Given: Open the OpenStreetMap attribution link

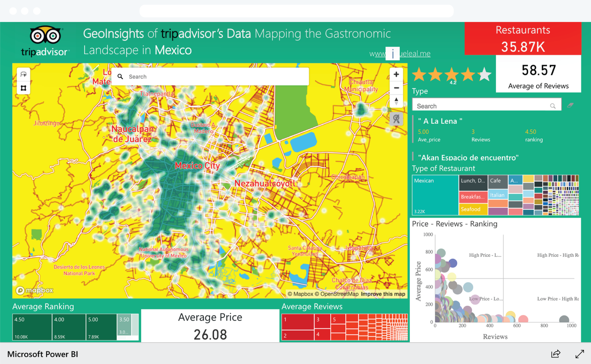Looking at the screenshot, I should pyautogui.click(x=337, y=294).
